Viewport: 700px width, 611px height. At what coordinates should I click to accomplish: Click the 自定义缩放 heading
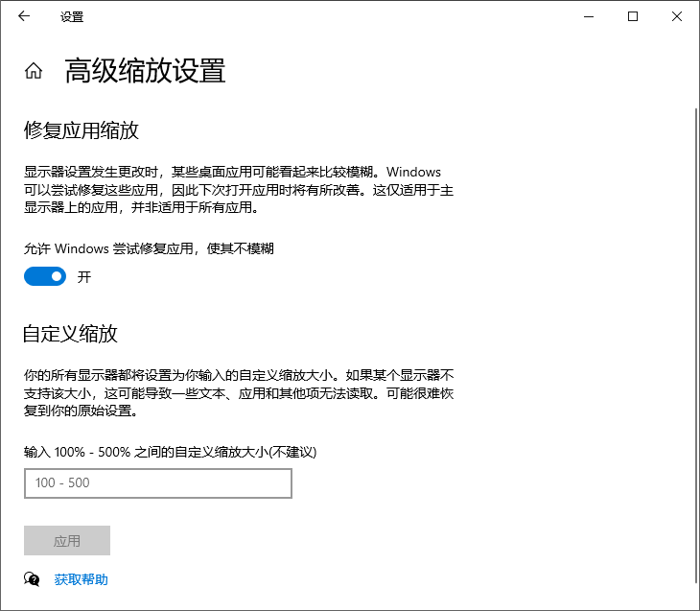(x=71, y=334)
